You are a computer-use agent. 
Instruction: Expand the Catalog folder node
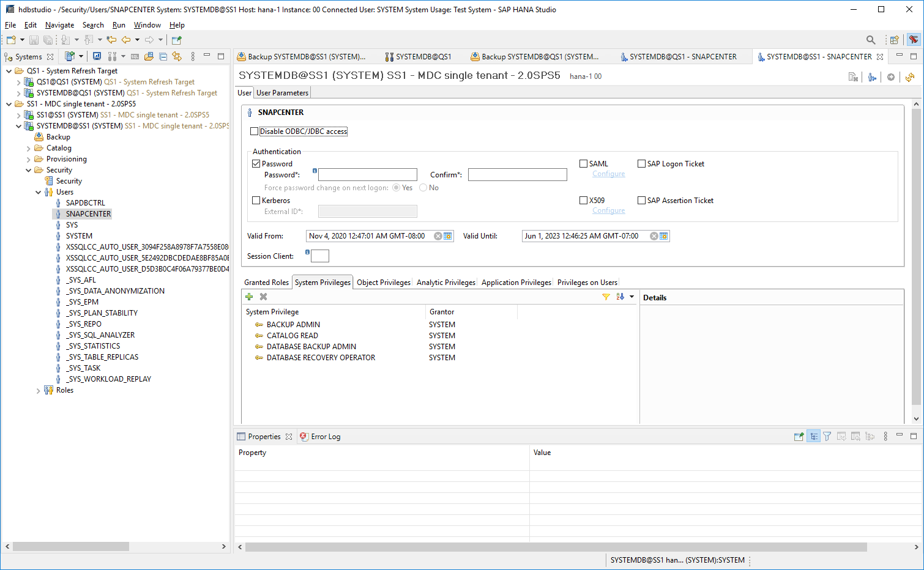28,149
